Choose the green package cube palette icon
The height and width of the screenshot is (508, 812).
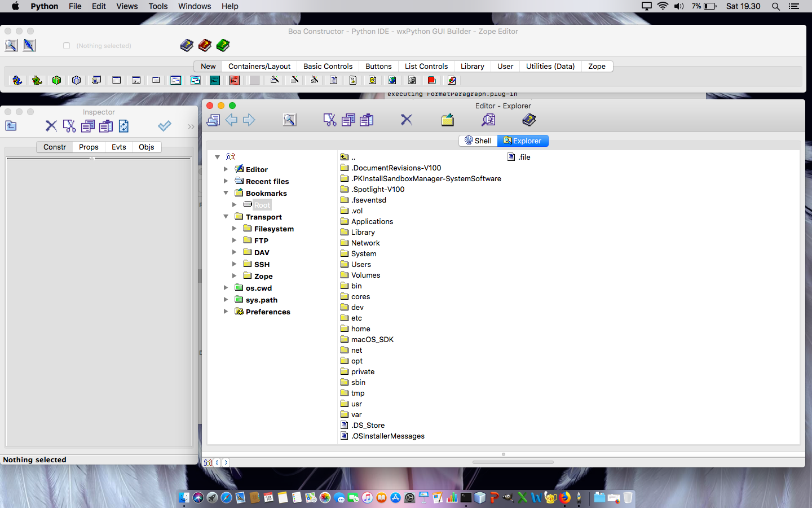click(57, 80)
